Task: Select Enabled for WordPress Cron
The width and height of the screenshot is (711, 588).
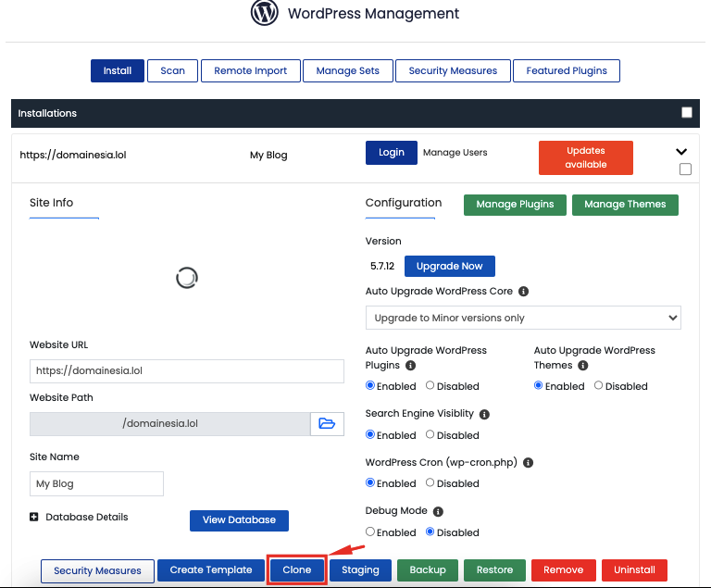Action: click(370, 482)
